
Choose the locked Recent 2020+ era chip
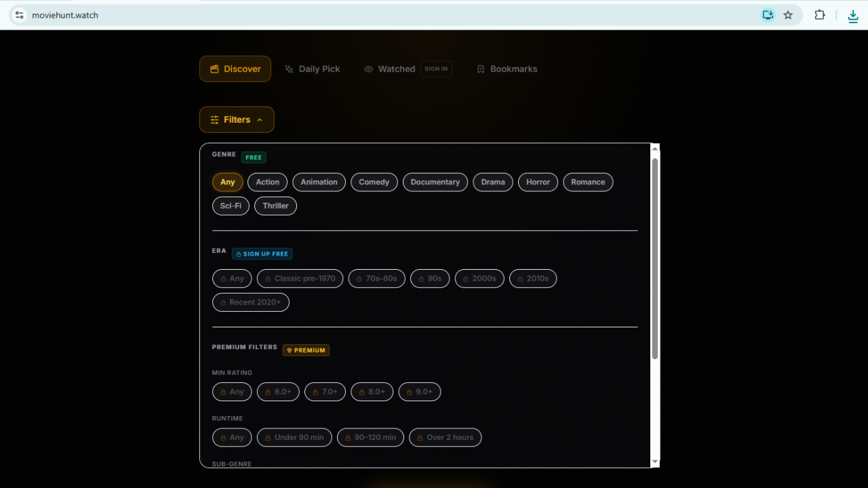(251, 302)
